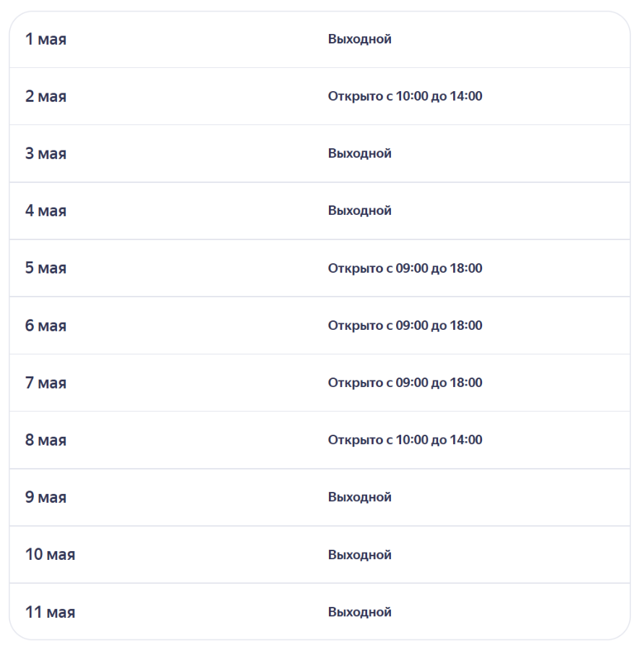644x651 pixels.
Task: Select the 8 мая date label
Action: tap(46, 441)
